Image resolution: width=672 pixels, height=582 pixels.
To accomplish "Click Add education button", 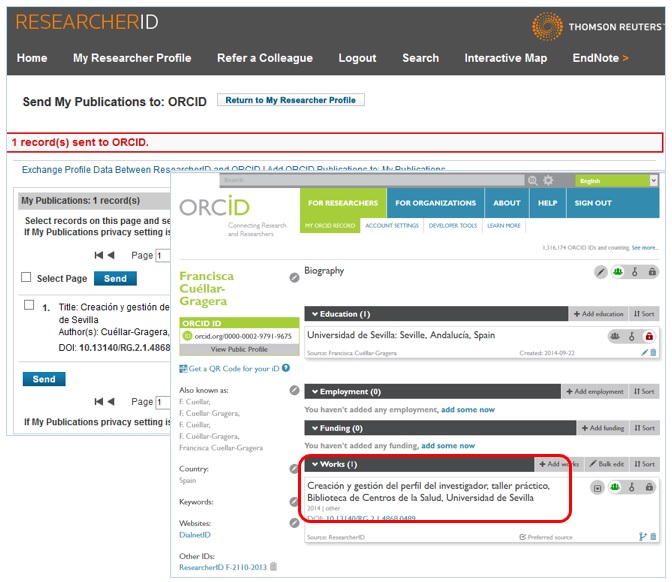I will (x=598, y=314).
